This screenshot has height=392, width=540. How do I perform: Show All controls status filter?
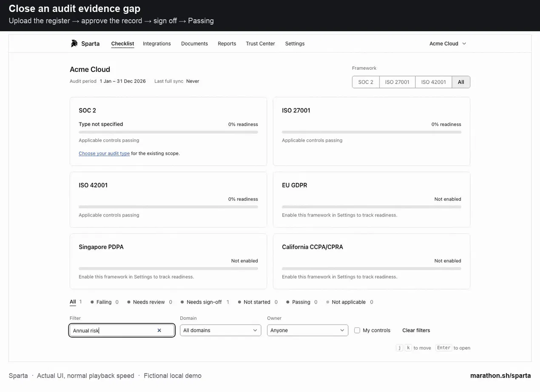point(76,302)
